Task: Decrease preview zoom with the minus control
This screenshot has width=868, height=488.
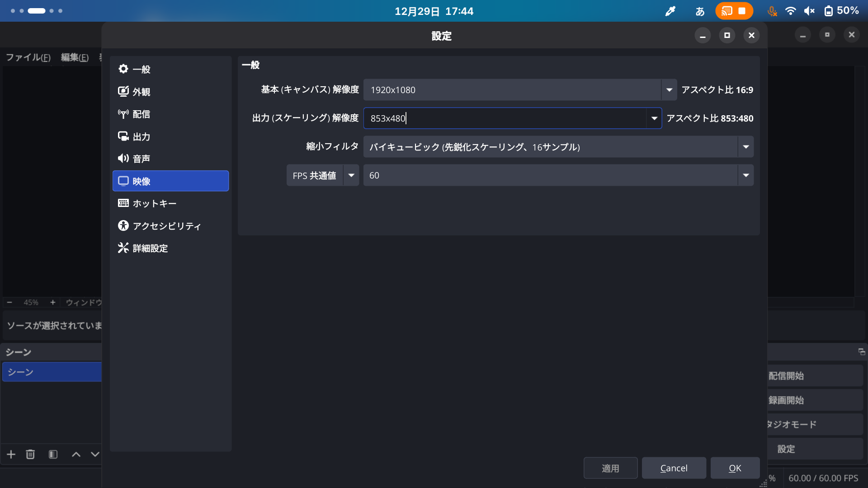Action: coord(9,302)
